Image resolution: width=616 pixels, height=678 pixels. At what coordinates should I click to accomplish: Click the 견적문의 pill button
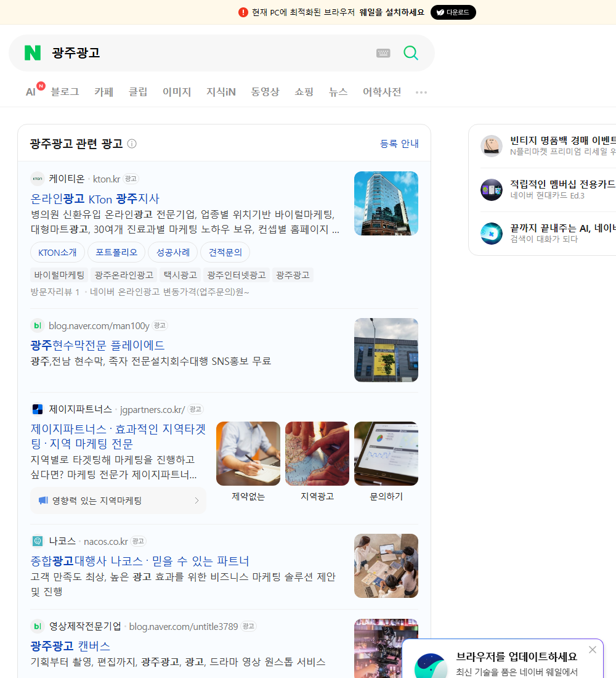pyautogui.click(x=225, y=252)
